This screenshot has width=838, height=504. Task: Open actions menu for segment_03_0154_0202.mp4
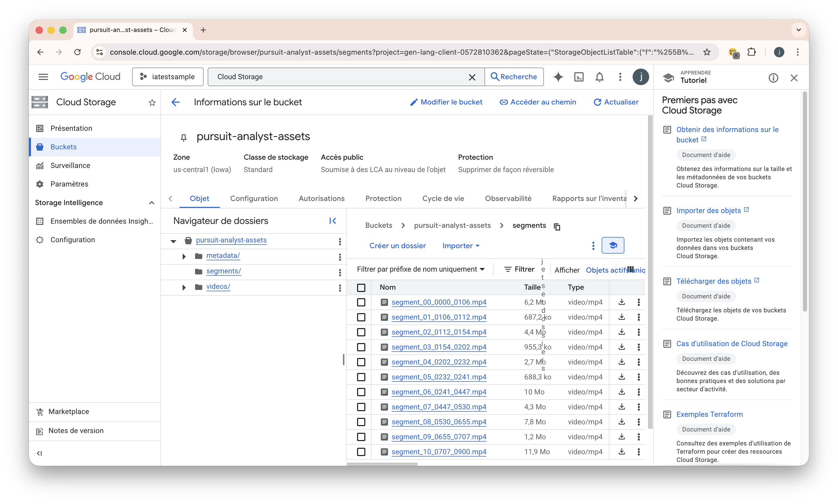(x=639, y=347)
